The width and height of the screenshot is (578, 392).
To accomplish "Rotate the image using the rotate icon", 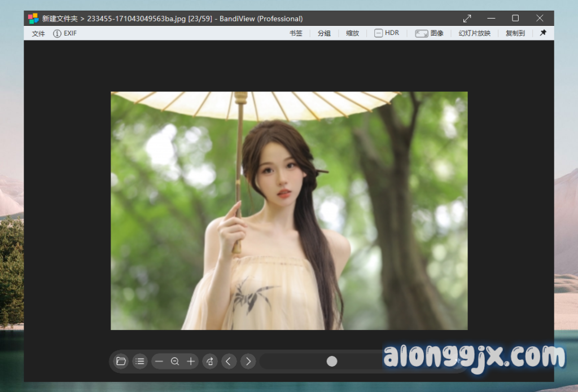I will point(209,361).
